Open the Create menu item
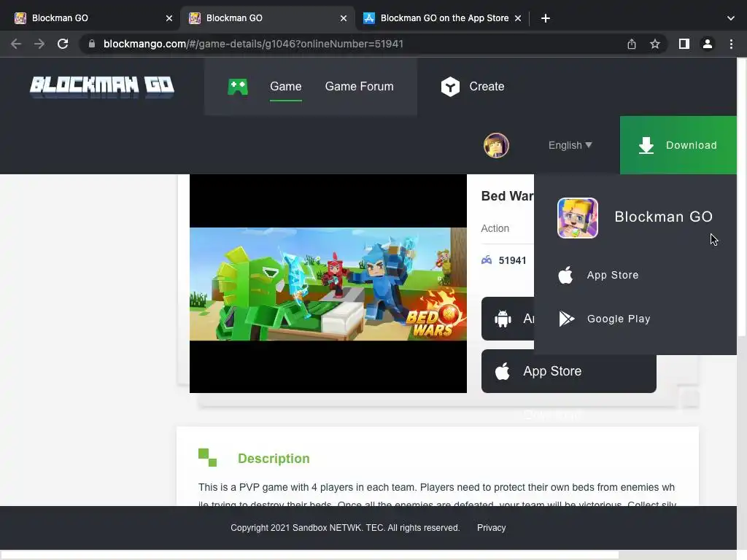This screenshot has height=560, width=747. 487,87
